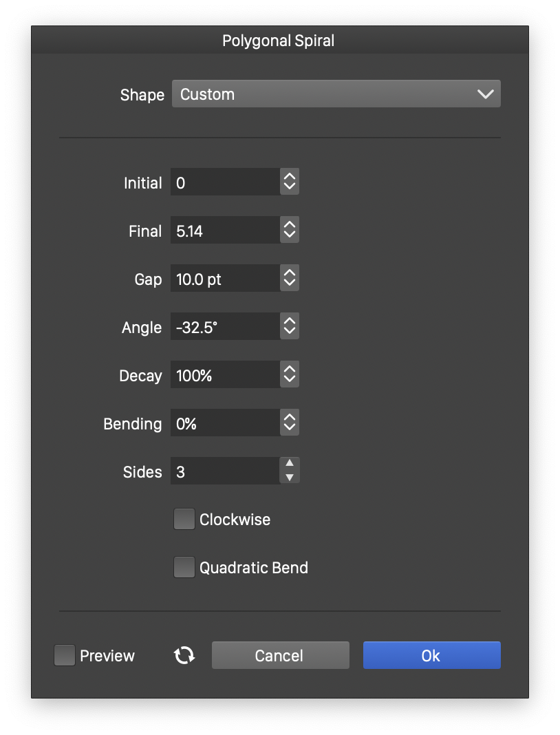560x735 pixels.
Task: Increase Sides with the up arrow
Action: click(x=290, y=465)
